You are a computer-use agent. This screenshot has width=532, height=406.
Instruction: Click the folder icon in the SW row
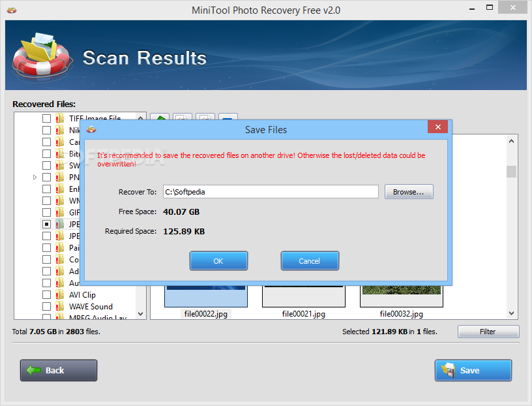click(x=60, y=165)
